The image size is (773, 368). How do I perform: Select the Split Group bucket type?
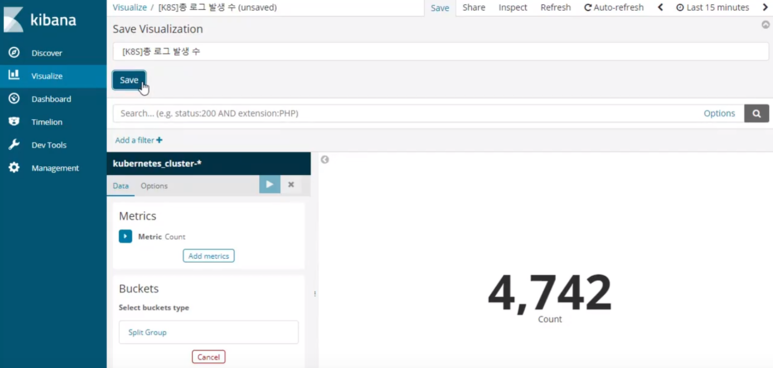(209, 332)
